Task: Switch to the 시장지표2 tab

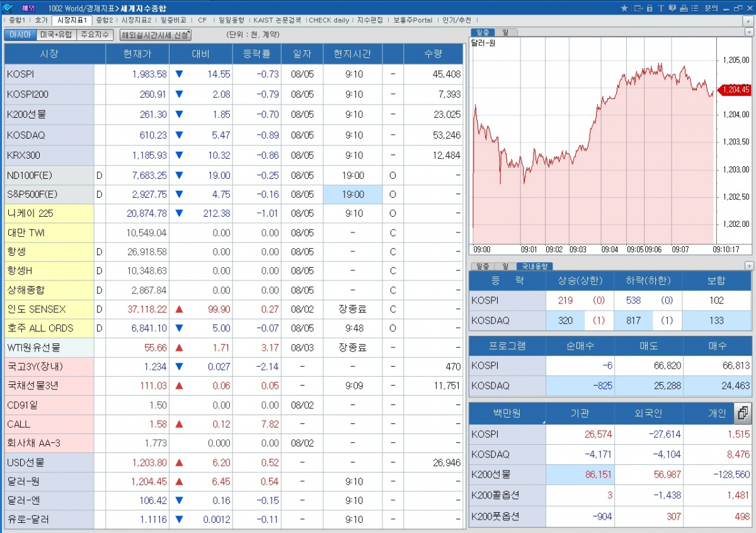Action: [137, 20]
